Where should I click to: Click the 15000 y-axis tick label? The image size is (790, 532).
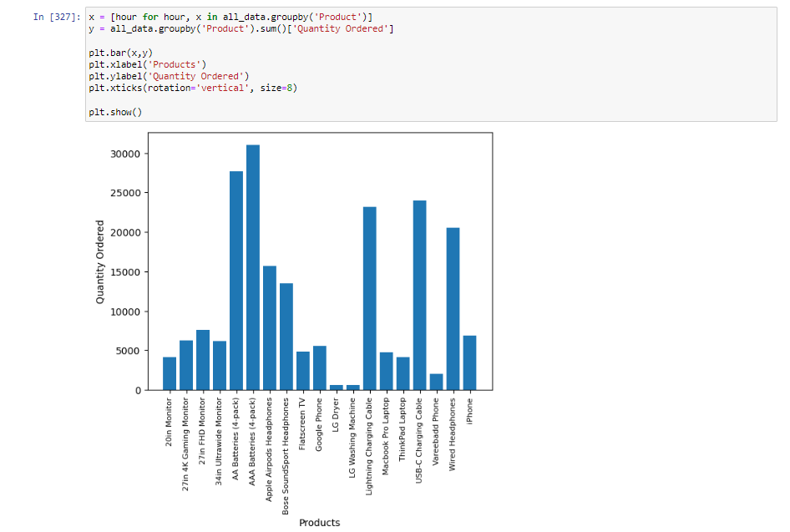pos(125,272)
